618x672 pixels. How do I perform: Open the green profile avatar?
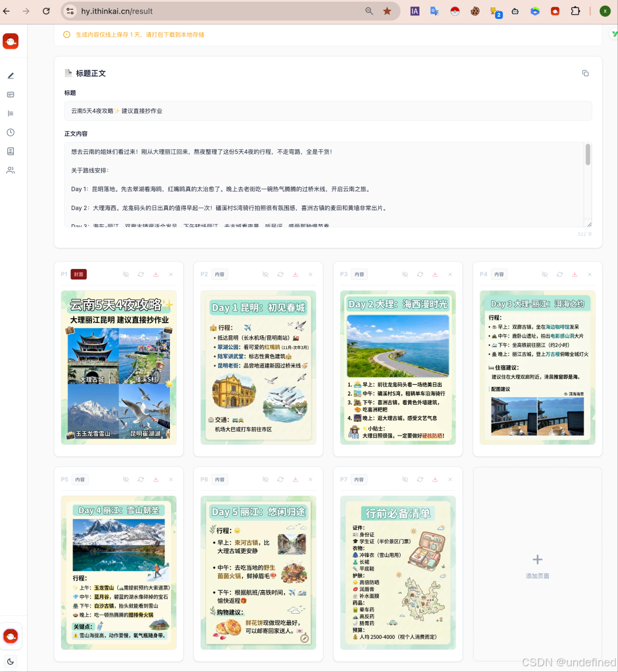[605, 11]
